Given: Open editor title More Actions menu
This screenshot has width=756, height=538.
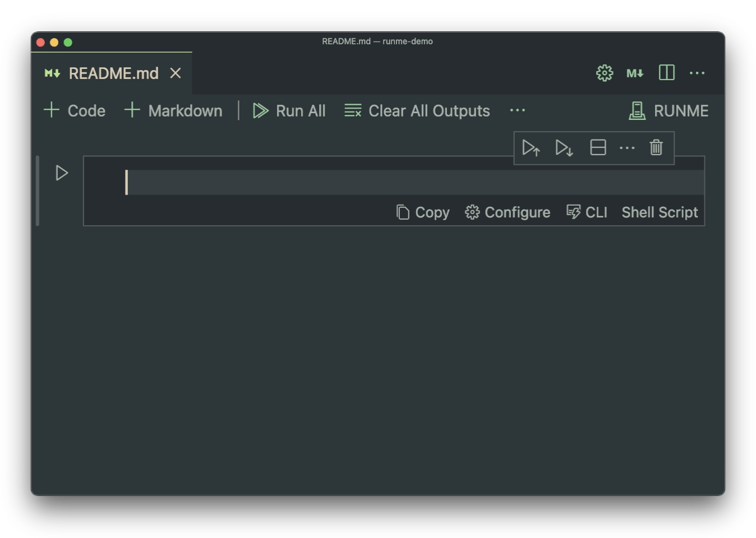Looking at the screenshot, I should (697, 73).
